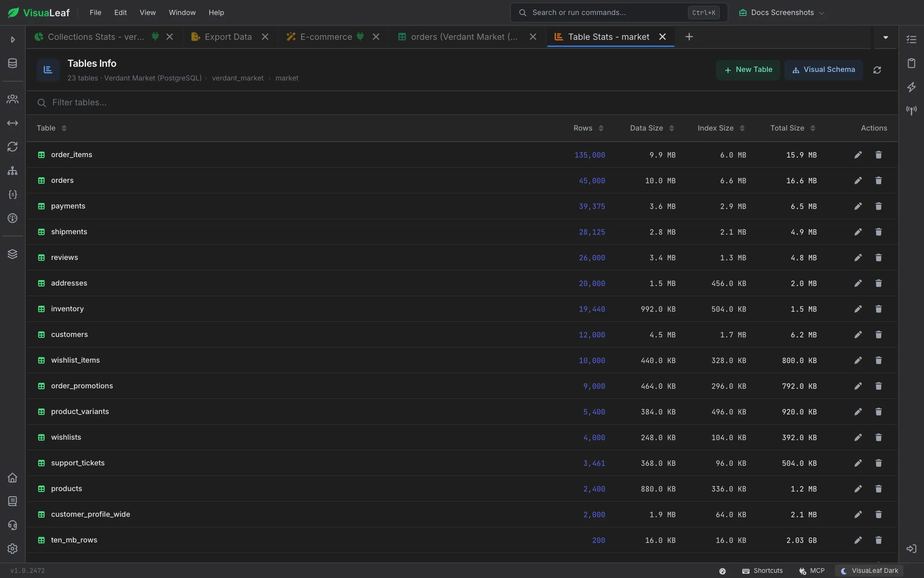Image resolution: width=924 pixels, height=578 pixels.
Task: Toggle VisuaLeaf Dark theme switcher
Action: 869,571
